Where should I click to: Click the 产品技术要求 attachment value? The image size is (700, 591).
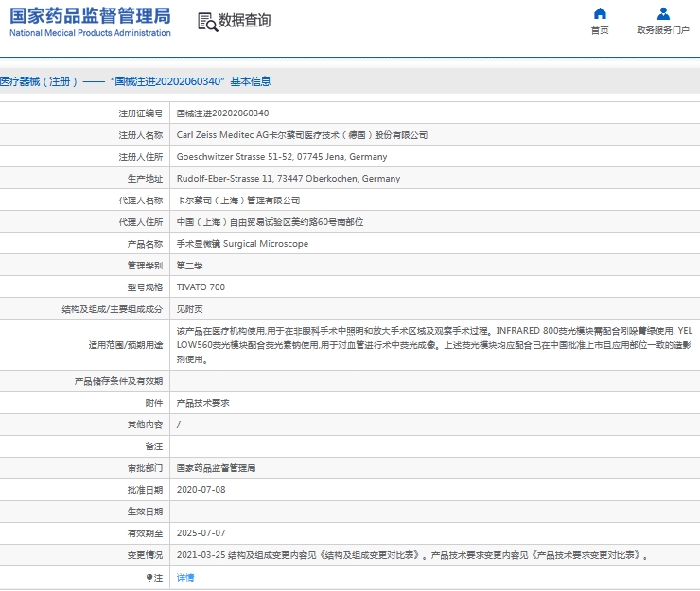coord(203,403)
